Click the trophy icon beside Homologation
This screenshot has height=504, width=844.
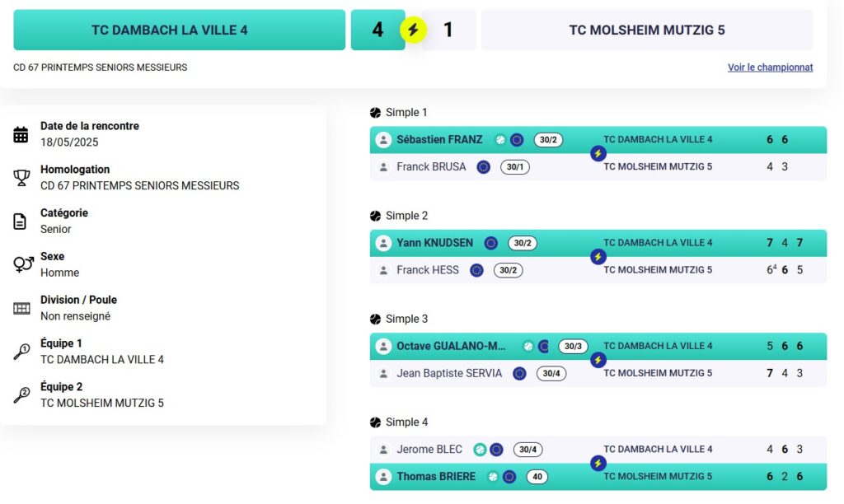[x=21, y=178]
